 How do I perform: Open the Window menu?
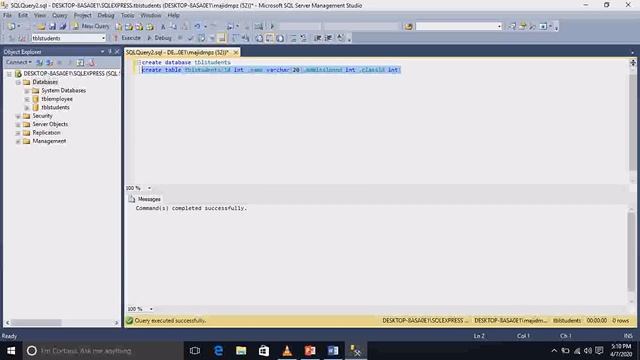pyautogui.click(x=151, y=15)
